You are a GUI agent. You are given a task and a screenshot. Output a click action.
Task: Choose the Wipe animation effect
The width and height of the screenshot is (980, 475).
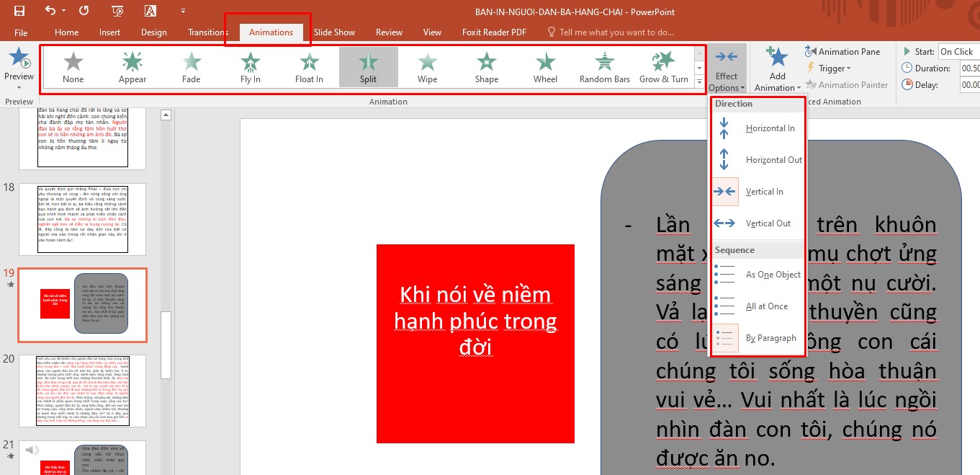pyautogui.click(x=426, y=66)
